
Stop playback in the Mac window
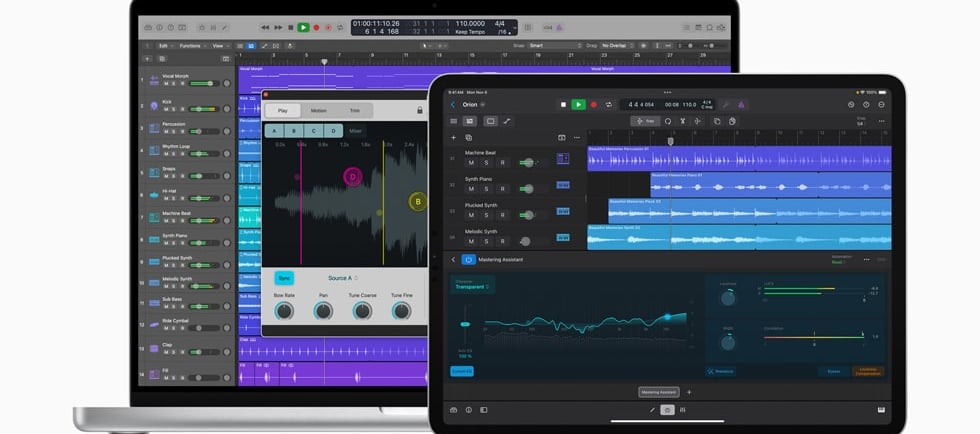tap(291, 28)
